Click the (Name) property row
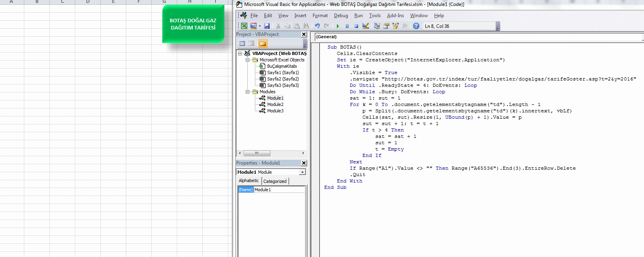The width and height of the screenshot is (644, 257). click(246, 190)
